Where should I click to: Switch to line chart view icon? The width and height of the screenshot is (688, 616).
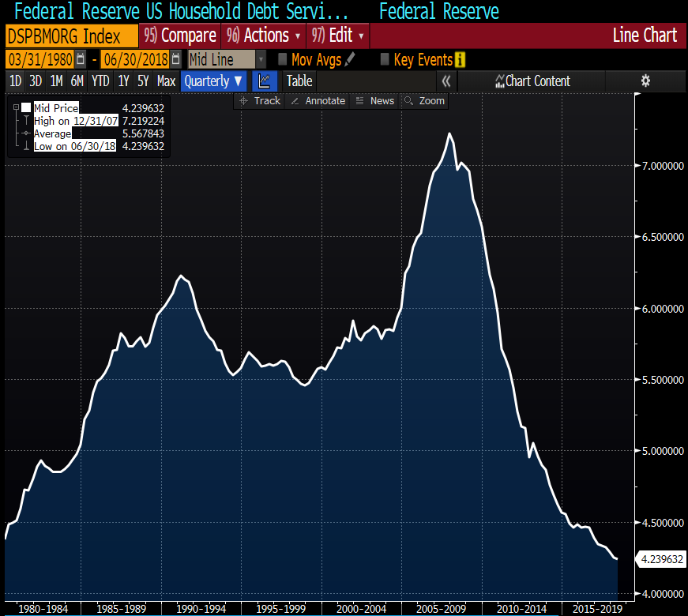[x=265, y=81]
